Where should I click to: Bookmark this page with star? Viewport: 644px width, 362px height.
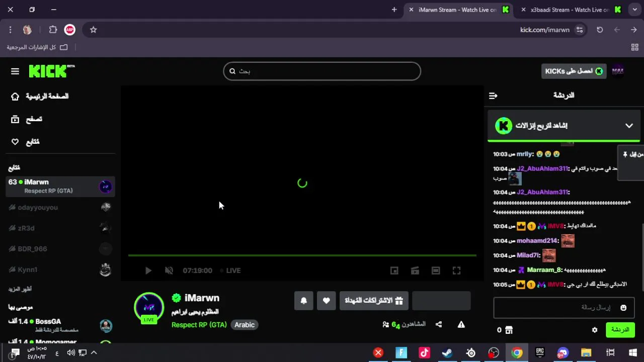click(93, 30)
